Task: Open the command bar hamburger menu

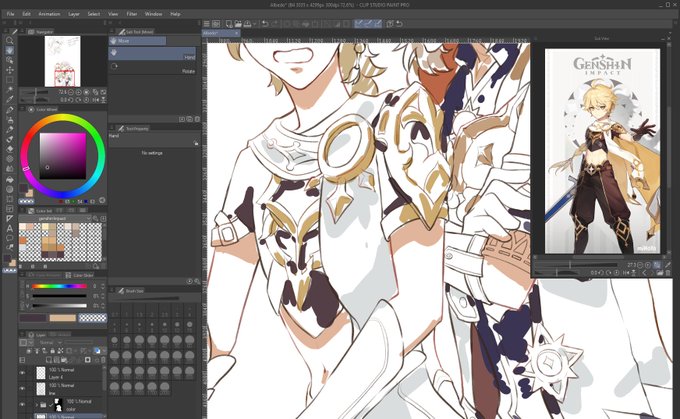Action: coord(207,24)
